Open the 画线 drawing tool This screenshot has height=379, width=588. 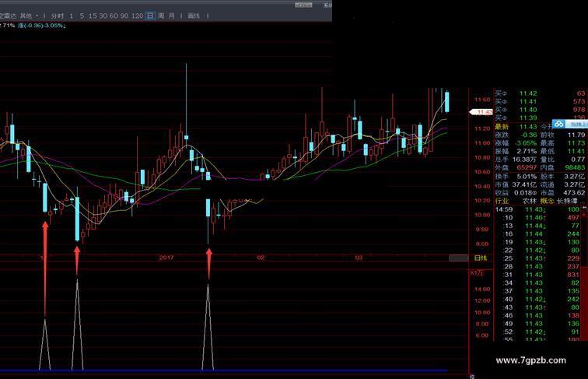pos(194,16)
